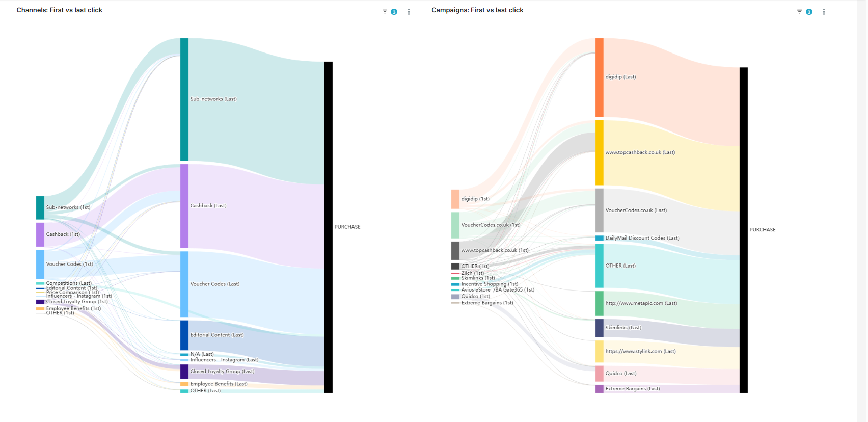Click the peach digidip (1st) source node
Image resolution: width=868 pixels, height=422 pixels.
click(x=455, y=199)
